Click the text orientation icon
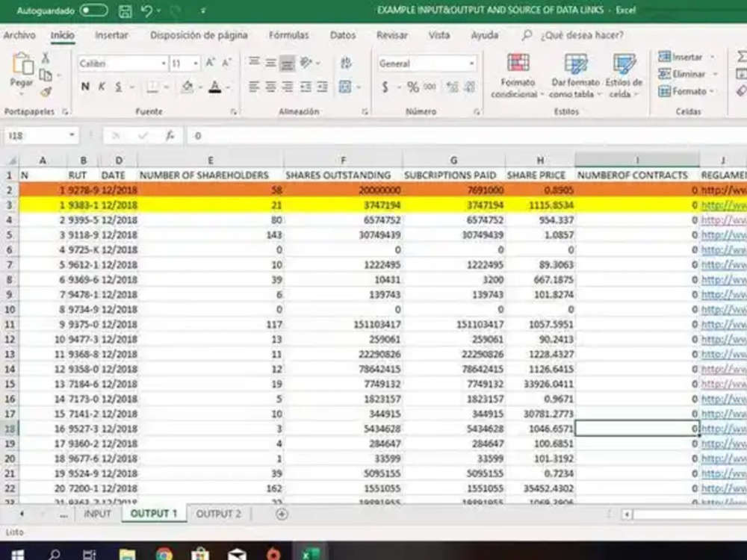Image resolution: width=747 pixels, height=560 pixels. pyautogui.click(x=306, y=63)
